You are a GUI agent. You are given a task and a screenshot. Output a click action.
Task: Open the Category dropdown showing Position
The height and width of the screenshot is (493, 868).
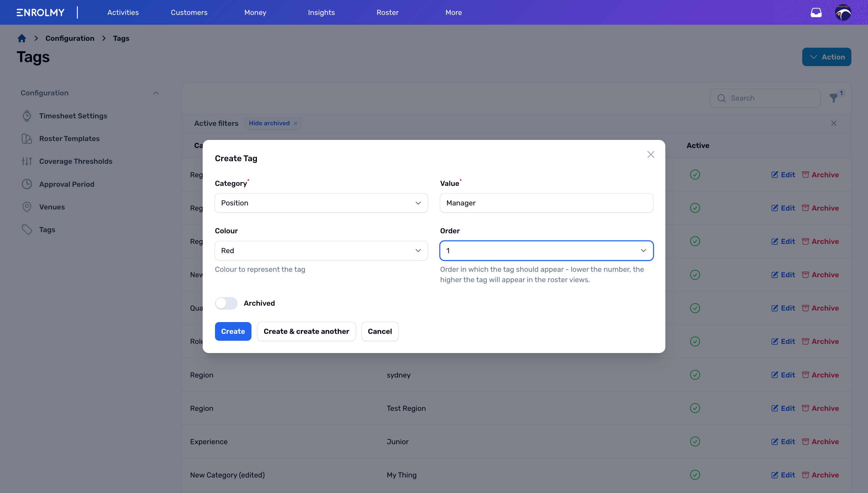pos(321,203)
